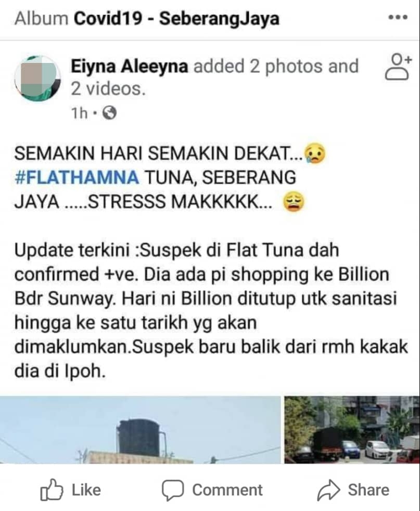Click the 1h post timestamp

coord(80,113)
